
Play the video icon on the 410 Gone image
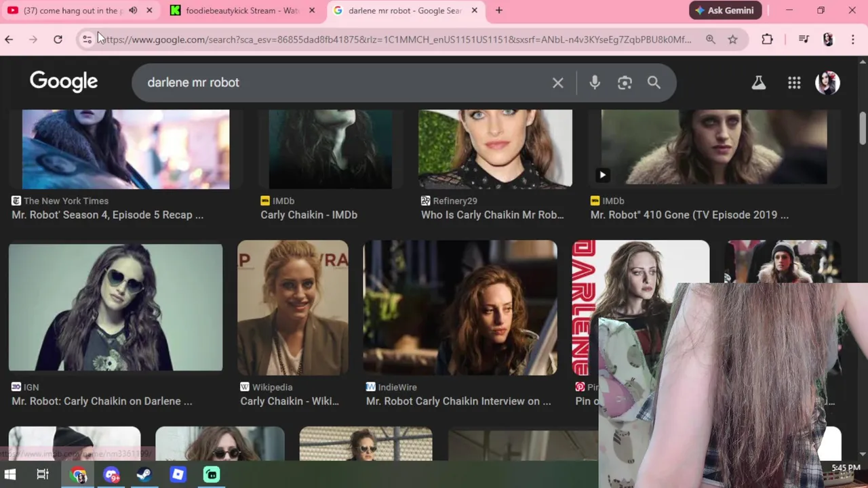point(602,176)
